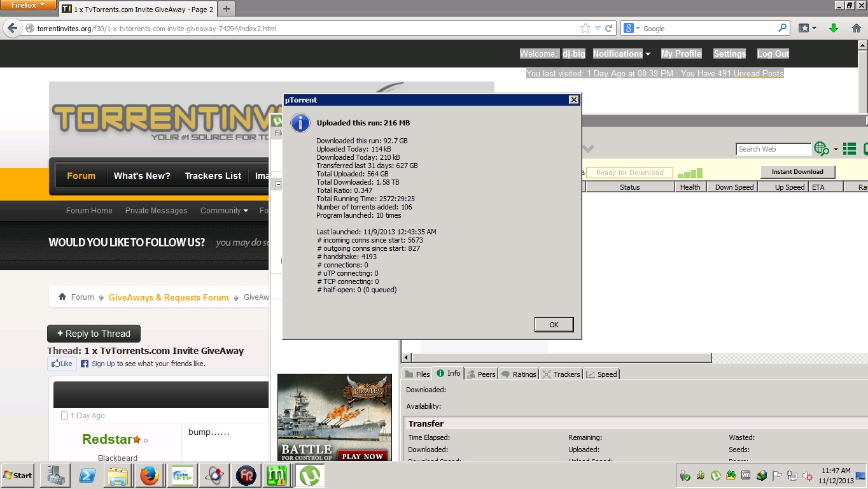Image resolution: width=868 pixels, height=489 pixels.
Task: Select the Forum navigation tab
Action: pos(81,176)
